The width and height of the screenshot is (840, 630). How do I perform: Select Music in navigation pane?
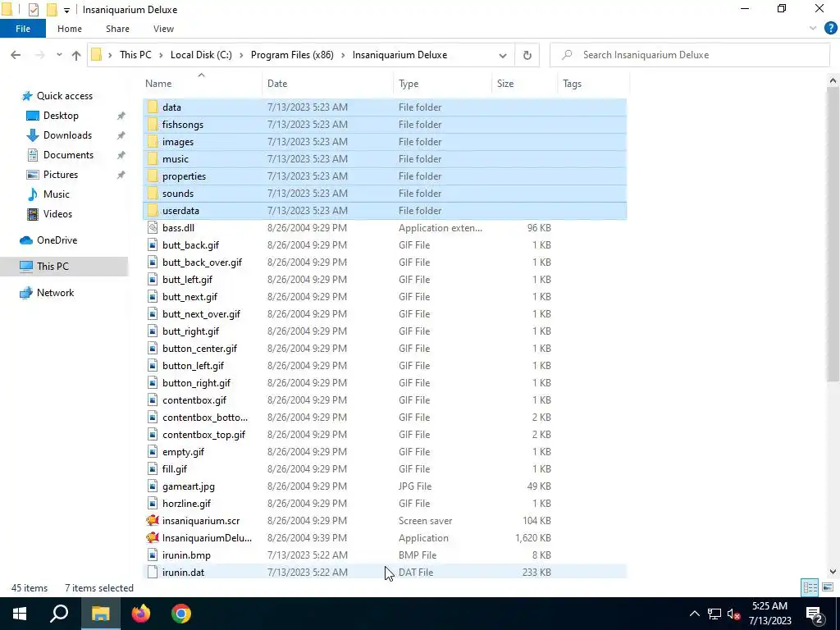(x=56, y=194)
